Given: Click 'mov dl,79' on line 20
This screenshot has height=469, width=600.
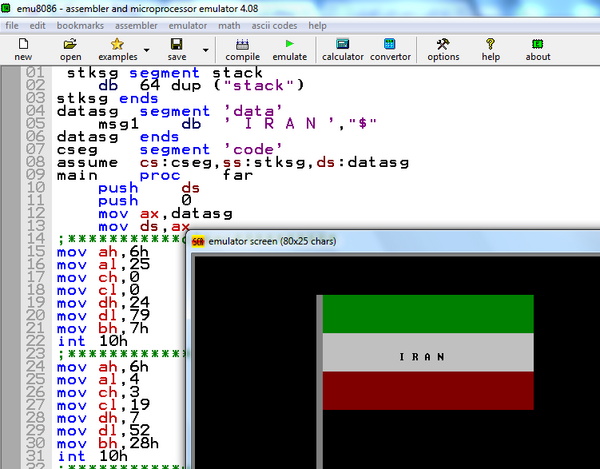Looking at the screenshot, I should point(103,316).
